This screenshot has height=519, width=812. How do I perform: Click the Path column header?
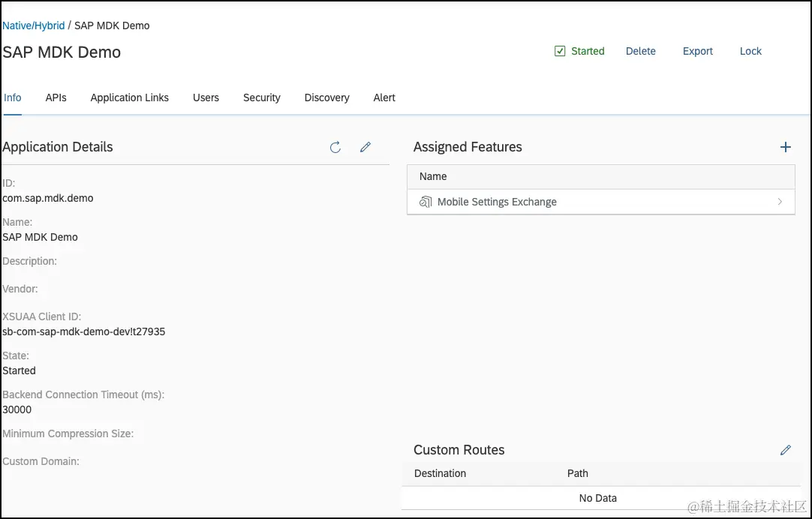577,473
